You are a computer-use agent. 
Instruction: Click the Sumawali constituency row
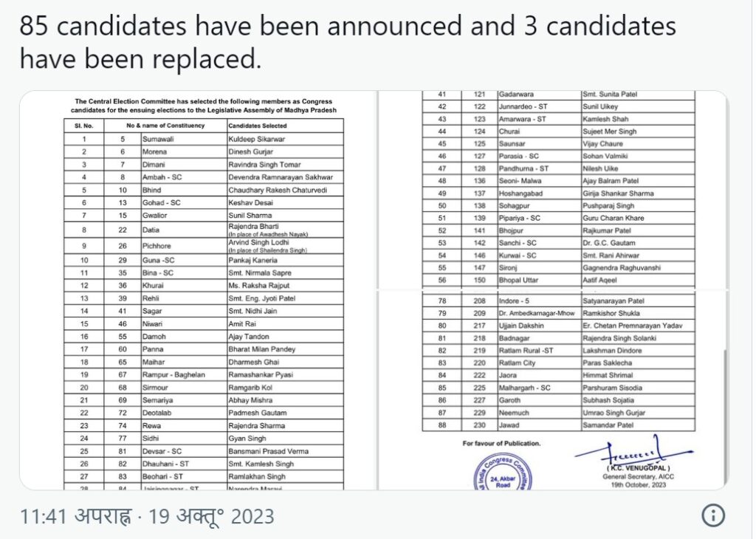click(204, 139)
